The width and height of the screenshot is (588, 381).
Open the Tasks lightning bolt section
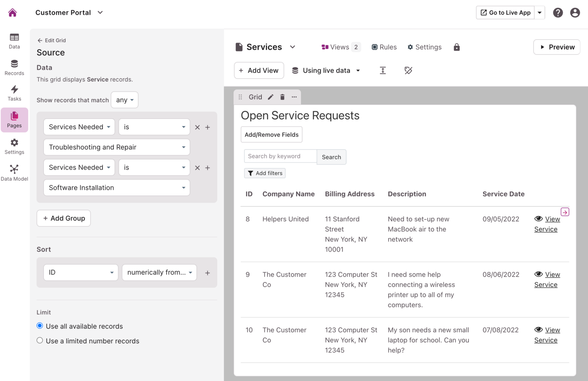(x=14, y=93)
